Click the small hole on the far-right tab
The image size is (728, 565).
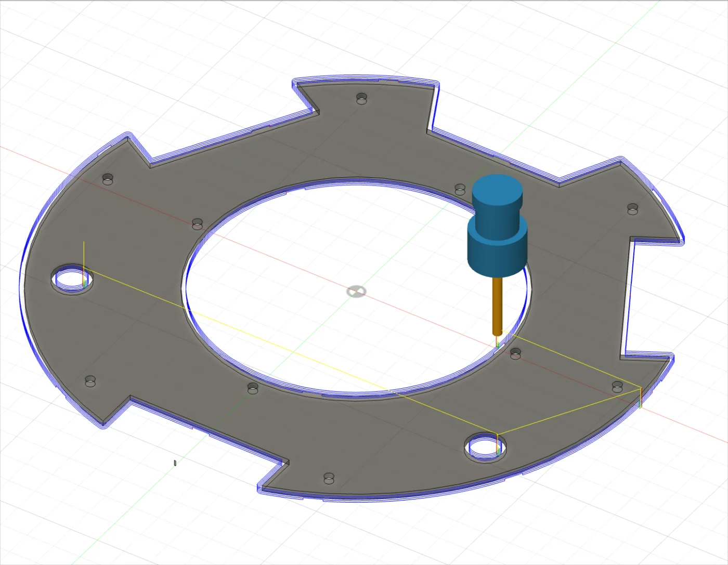tap(632, 208)
